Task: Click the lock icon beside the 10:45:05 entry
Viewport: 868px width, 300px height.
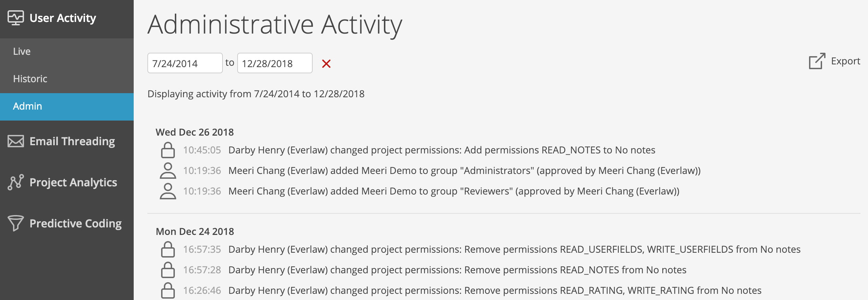Action: tap(168, 150)
